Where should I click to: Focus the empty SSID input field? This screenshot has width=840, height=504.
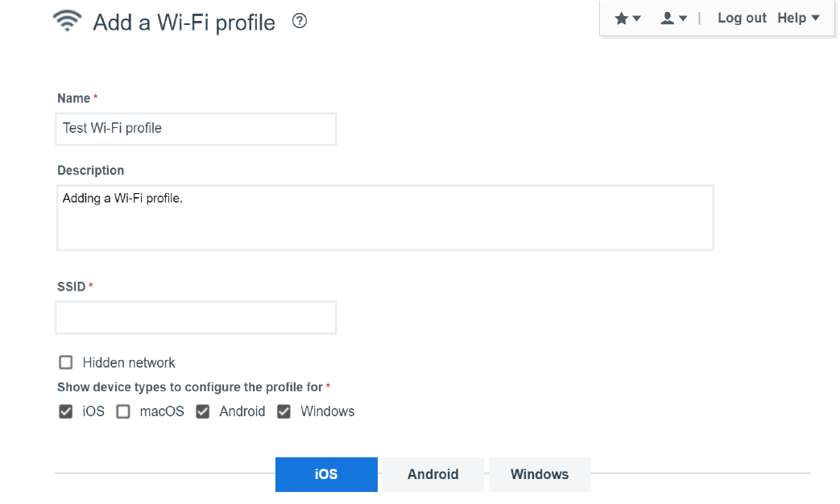pyautogui.click(x=196, y=318)
